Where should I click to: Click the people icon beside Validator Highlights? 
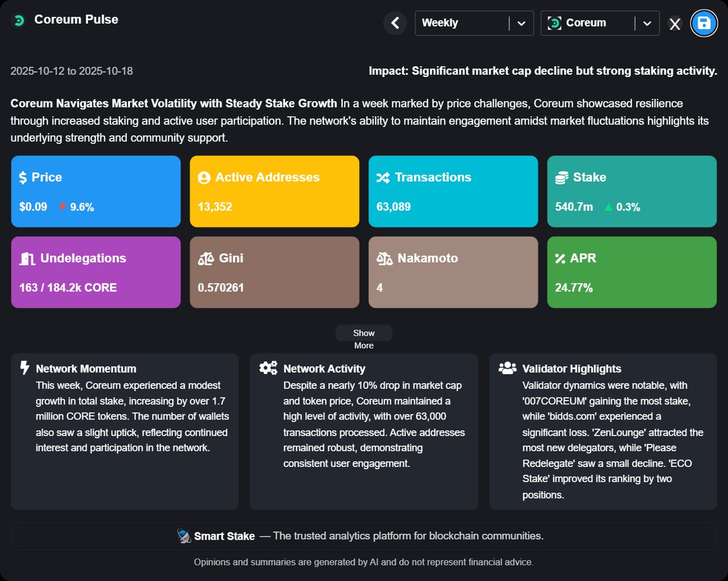tap(507, 368)
